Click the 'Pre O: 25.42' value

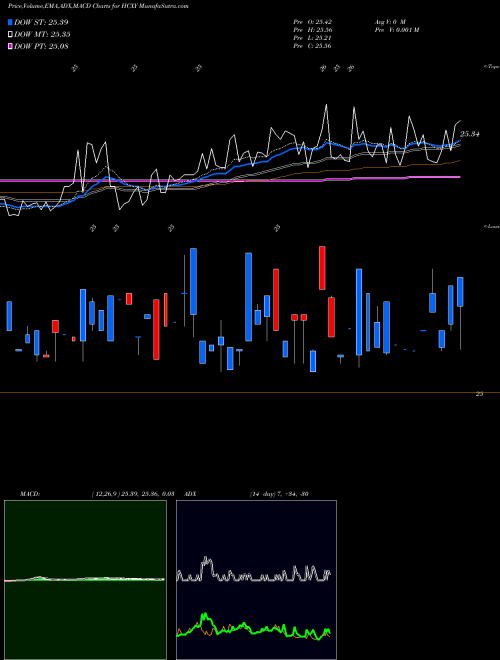tap(312, 21)
